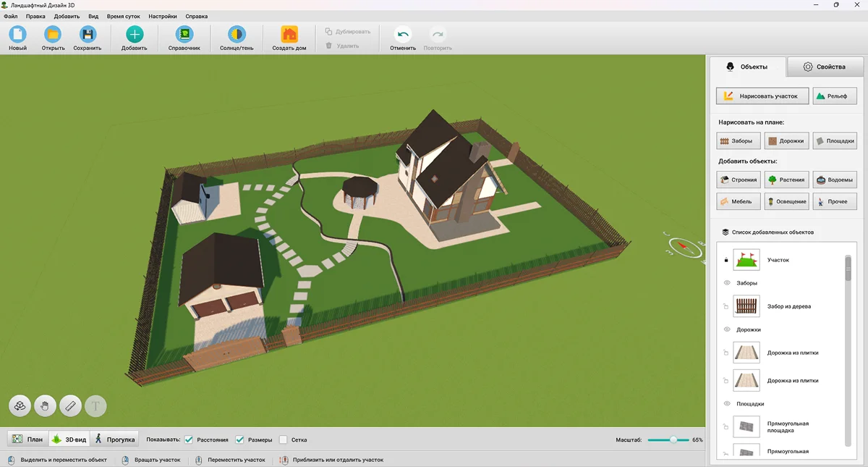Open the Добавить menu in menu bar
Viewport: 868px width, 467px height.
point(67,16)
